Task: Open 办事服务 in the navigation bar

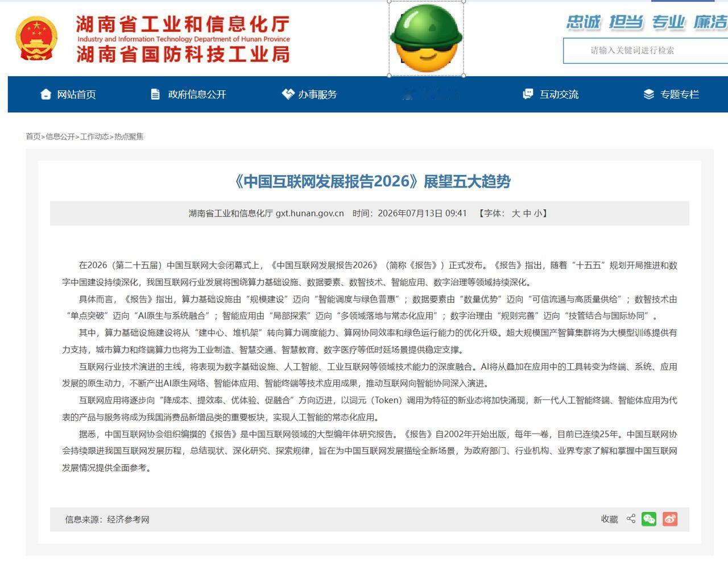Action: (x=309, y=94)
